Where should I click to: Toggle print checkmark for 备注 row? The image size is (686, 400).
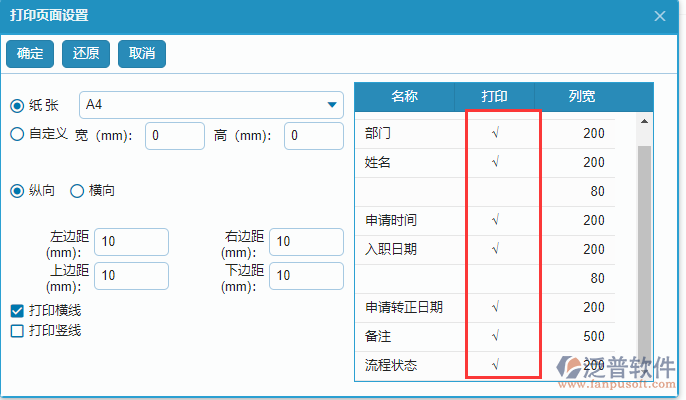point(495,336)
